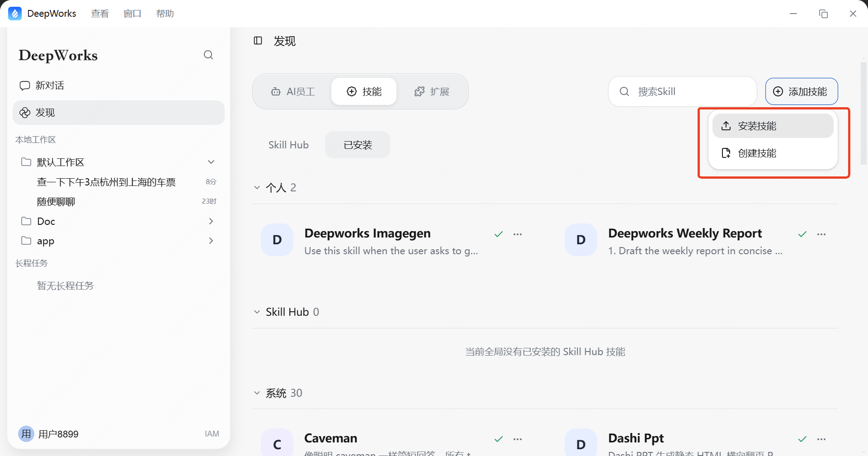Open more options for Deepworks Weekly Report

pos(821,234)
